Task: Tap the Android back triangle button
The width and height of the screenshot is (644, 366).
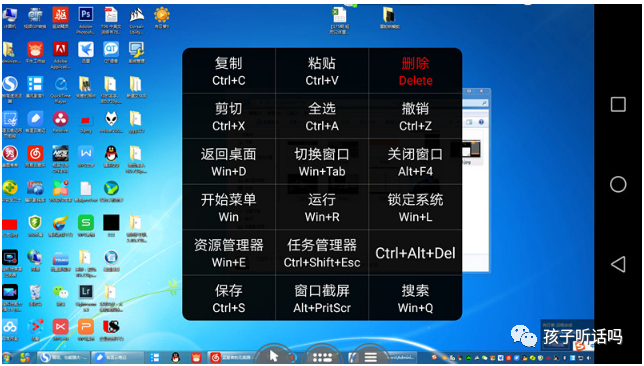Action: (618, 264)
